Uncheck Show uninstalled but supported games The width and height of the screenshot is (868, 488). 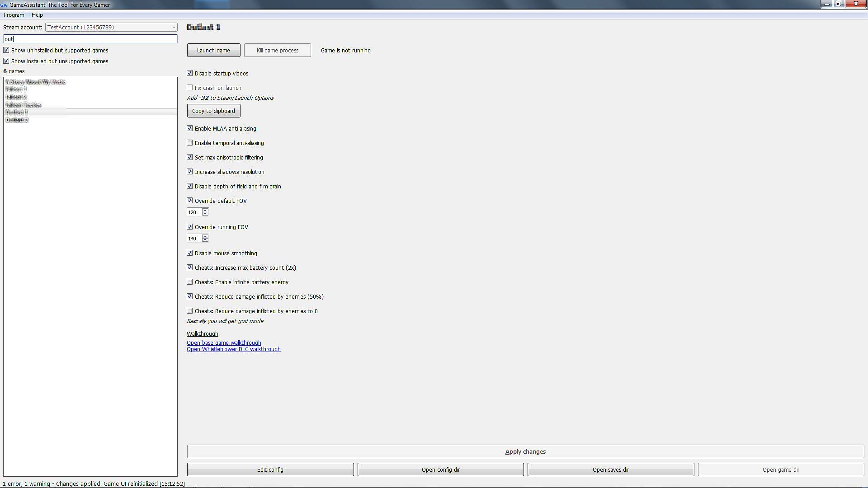point(6,50)
